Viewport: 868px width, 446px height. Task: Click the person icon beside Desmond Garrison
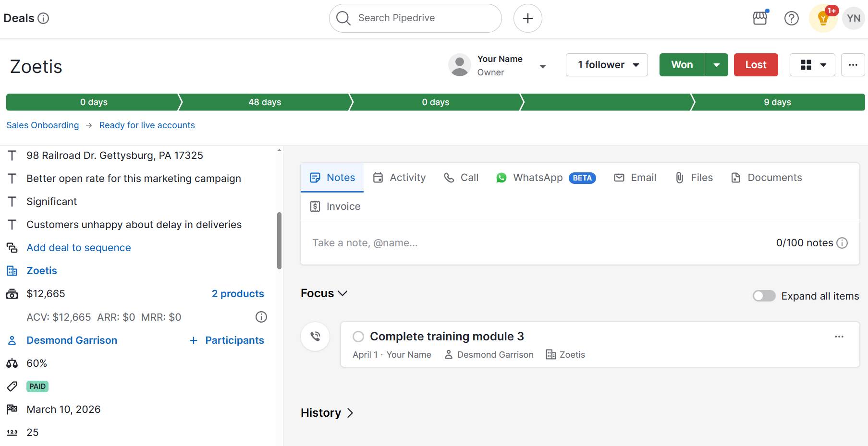pos(12,340)
